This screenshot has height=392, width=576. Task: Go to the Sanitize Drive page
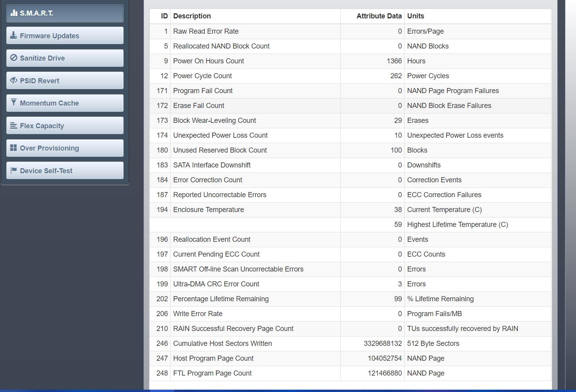point(65,58)
